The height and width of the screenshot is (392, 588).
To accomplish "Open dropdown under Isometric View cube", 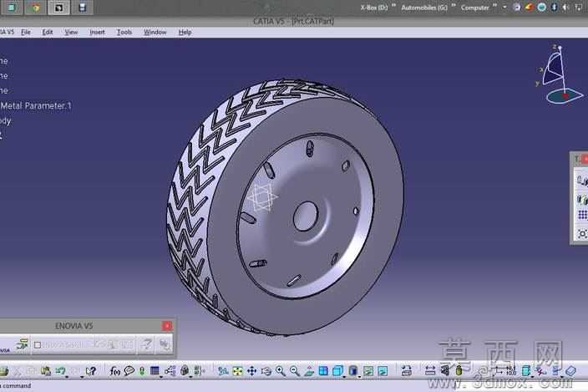I will pyautogui.click(x=344, y=377).
